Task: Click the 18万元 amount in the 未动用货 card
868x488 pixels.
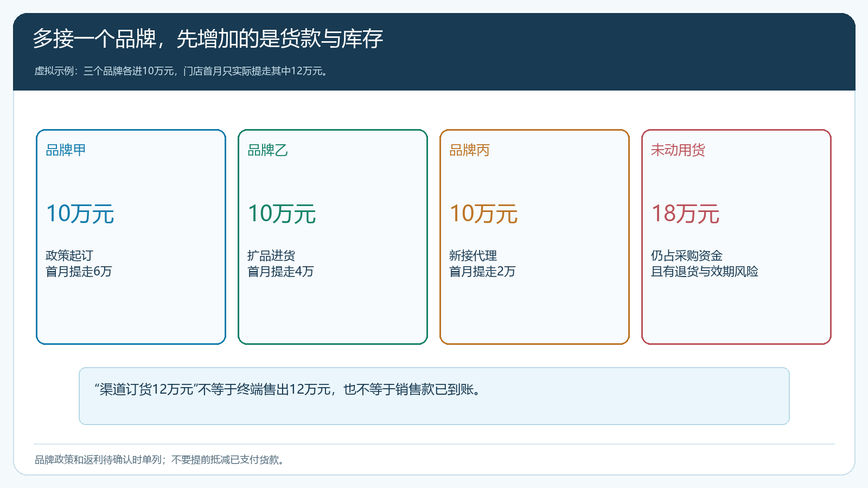Action: pos(685,214)
